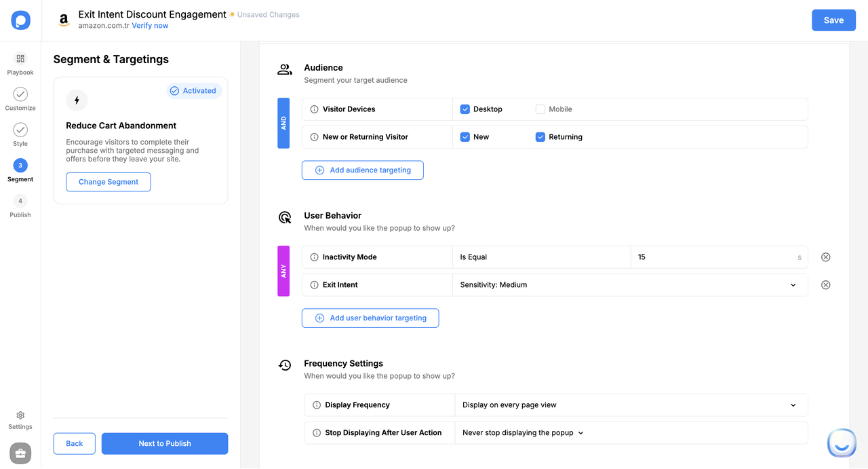Show info for New or Returning Visitor

[x=314, y=137]
